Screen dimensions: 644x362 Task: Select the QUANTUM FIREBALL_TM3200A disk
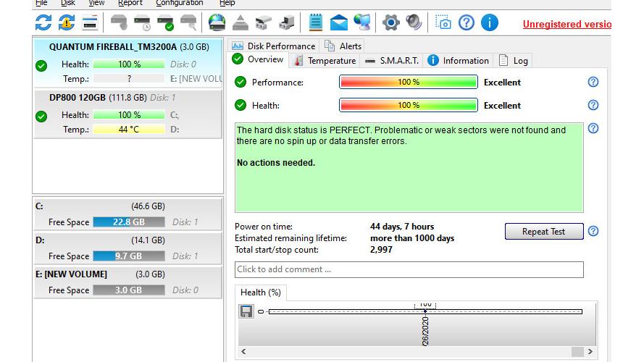128,62
